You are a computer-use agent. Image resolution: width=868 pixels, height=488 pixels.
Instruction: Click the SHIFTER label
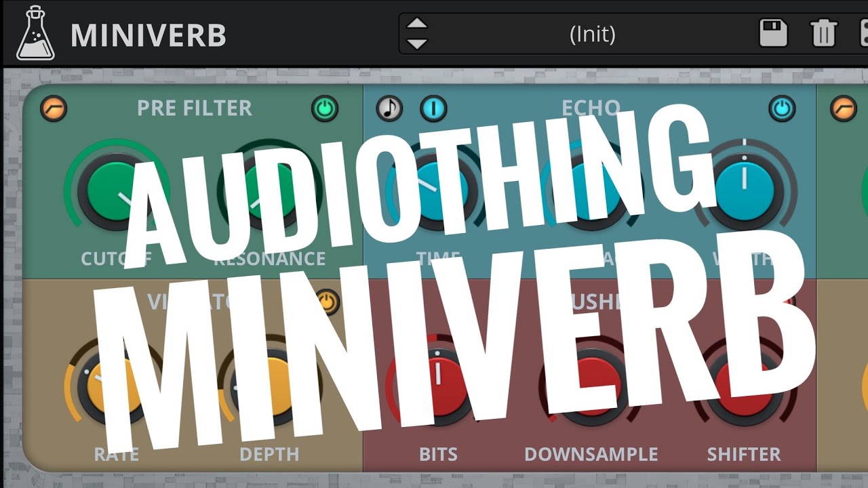[x=744, y=454]
